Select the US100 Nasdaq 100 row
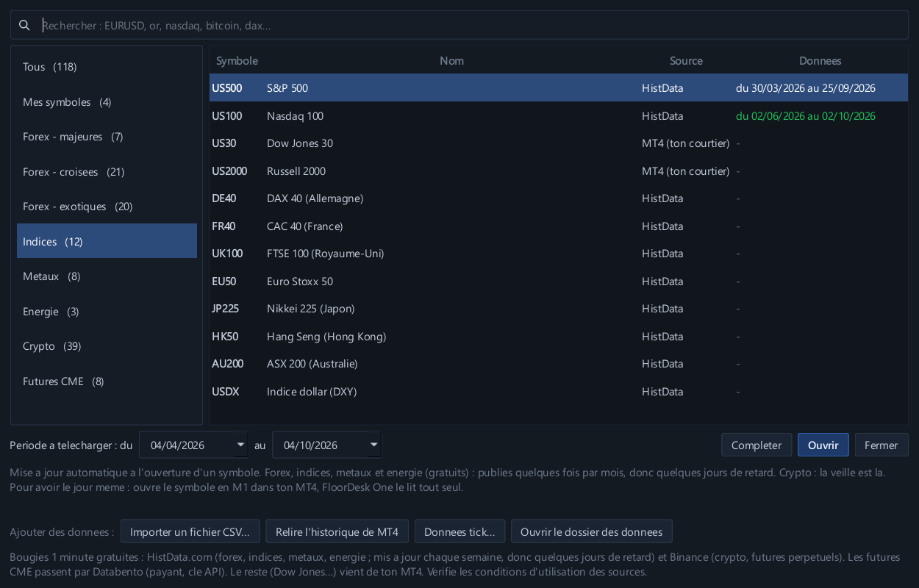 559,116
